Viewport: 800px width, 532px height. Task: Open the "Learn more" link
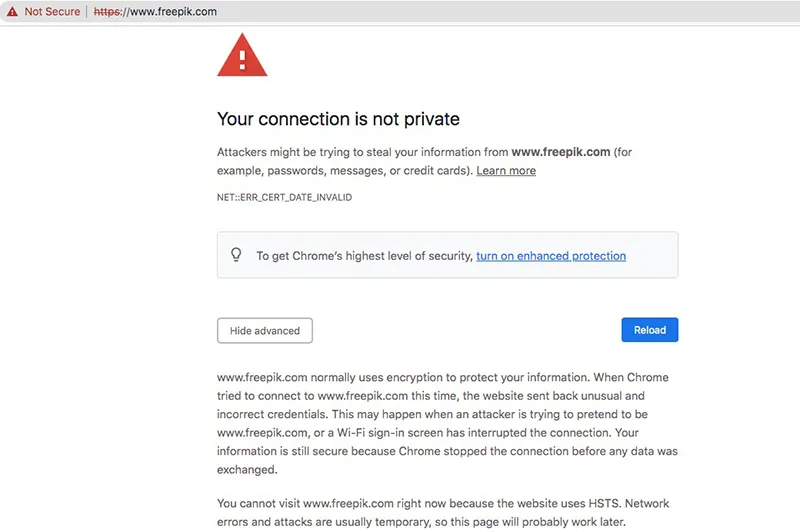point(506,171)
